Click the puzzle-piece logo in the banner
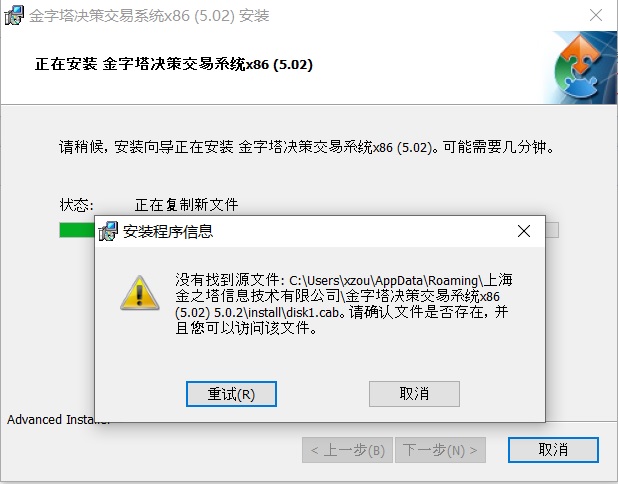Screen dimensions: 618x484 [x=579, y=67]
